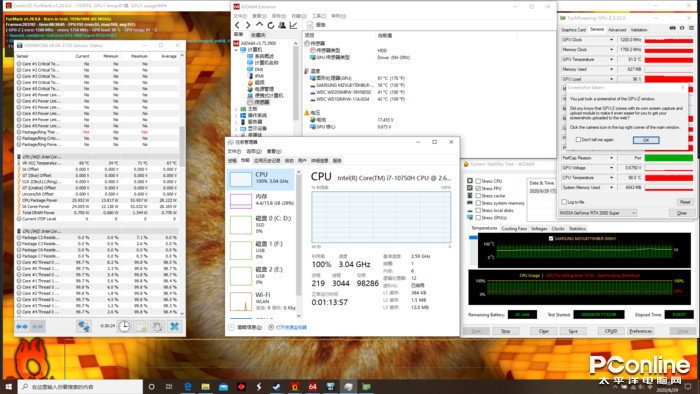700x394 pixels.
Task: Open GPU Temperature sensor dropdown
Action: 611,60
